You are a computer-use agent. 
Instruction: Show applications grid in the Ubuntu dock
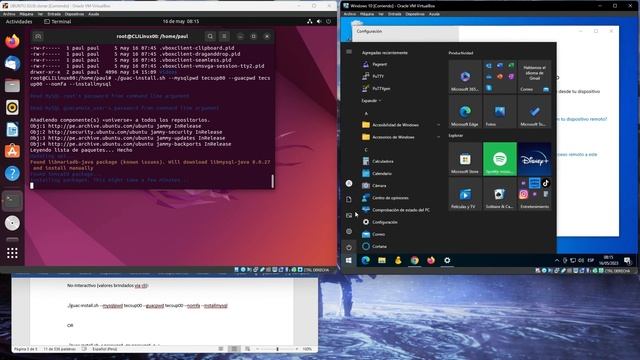(x=12, y=253)
